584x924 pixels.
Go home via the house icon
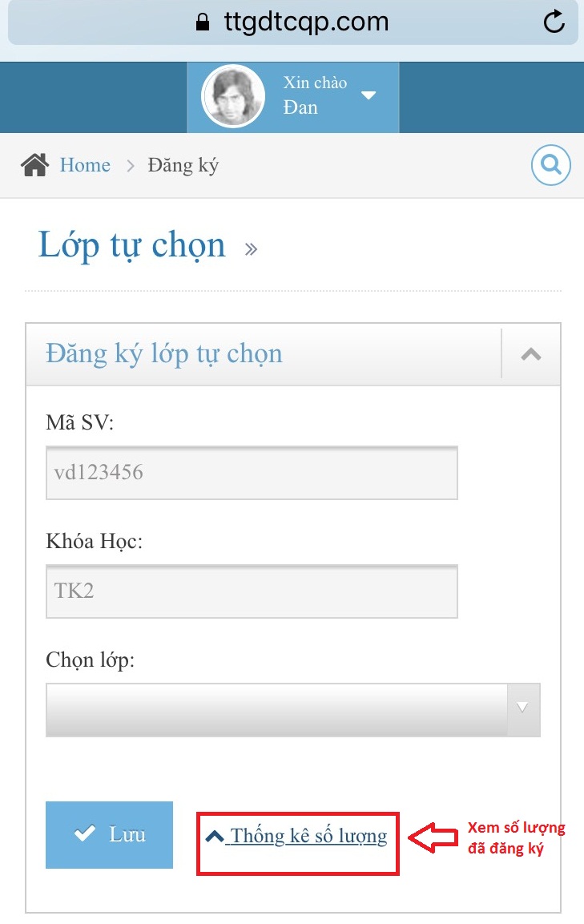(x=34, y=165)
